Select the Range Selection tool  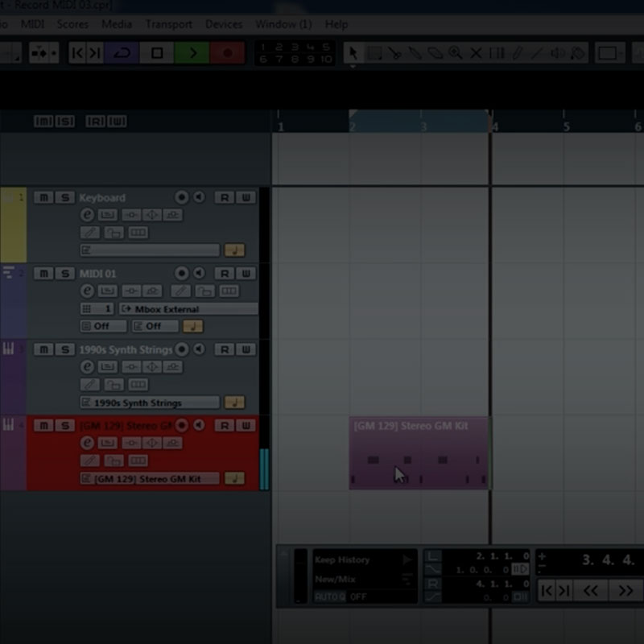coord(374,52)
